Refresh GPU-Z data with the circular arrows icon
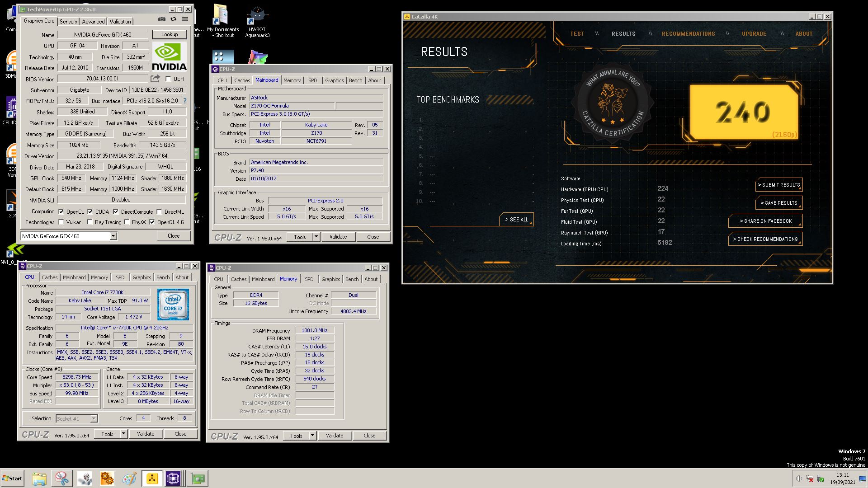Image resolution: width=868 pixels, height=488 pixels. click(173, 19)
